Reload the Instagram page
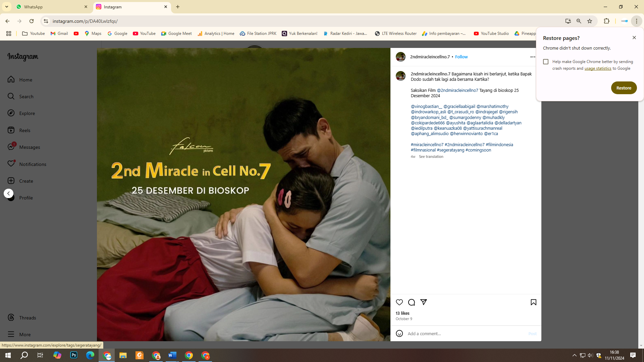The image size is (644, 362). coord(32,21)
